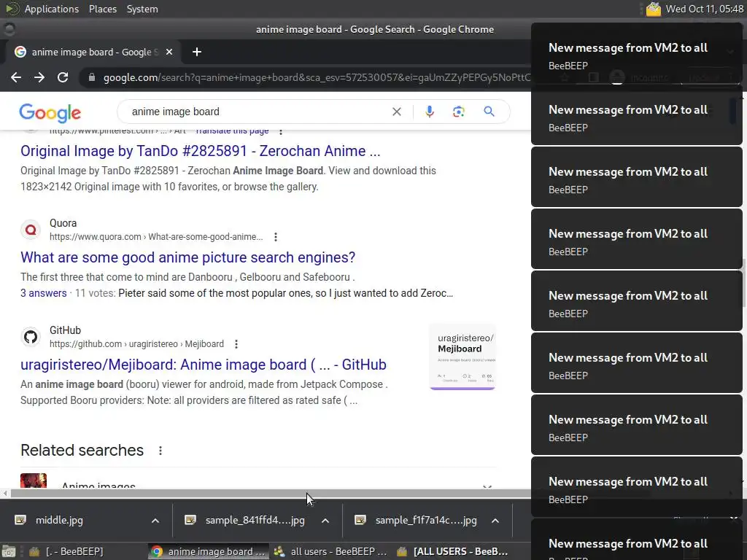Expand options for sample_841ffd4 download

(x=325, y=521)
